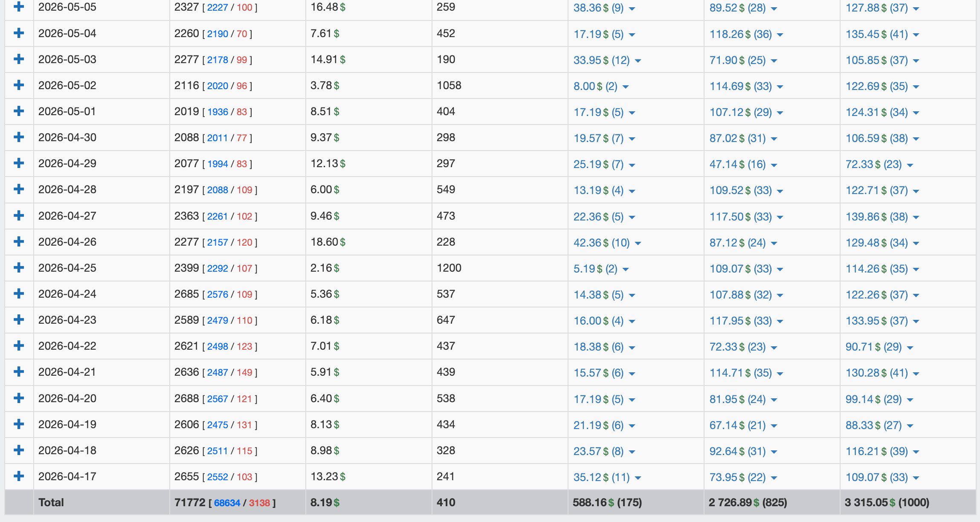Expand the 2026-04-22 row with plus icon
Image resolution: width=980 pixels, height=522 pixels.
[19, 345]
